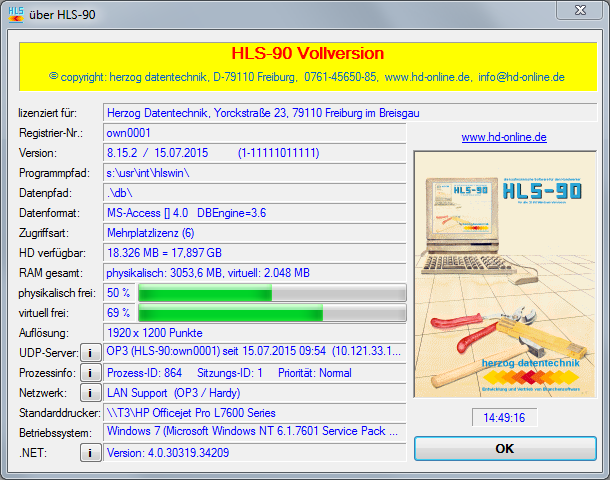Click the lizenziert für field text
The width and height of the screenshot is (610, 480).
350,112
